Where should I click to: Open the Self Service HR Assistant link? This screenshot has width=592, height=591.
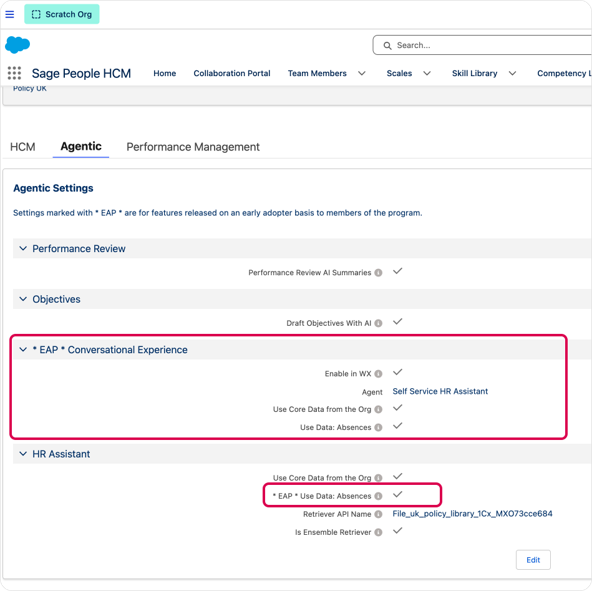(440, 391)
